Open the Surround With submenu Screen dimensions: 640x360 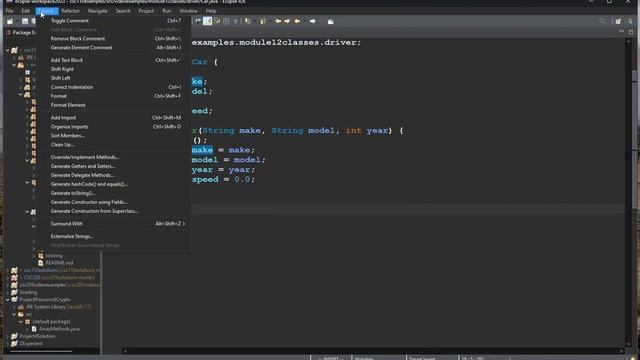pos(114,224)
